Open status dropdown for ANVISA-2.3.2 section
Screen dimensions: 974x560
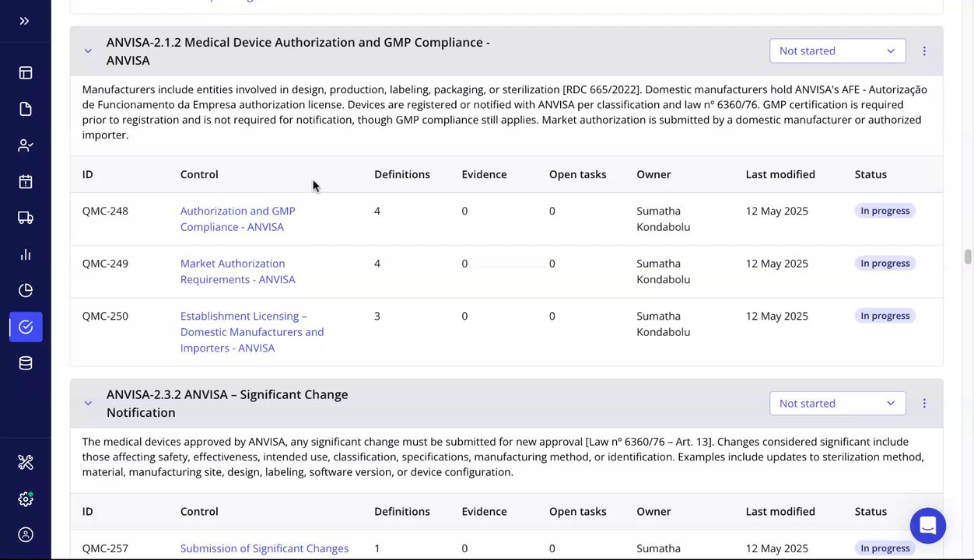click(x=837, y=403)
